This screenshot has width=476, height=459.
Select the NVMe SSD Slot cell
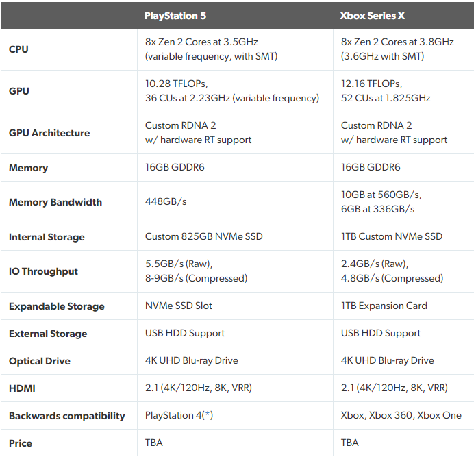point(179,306)
